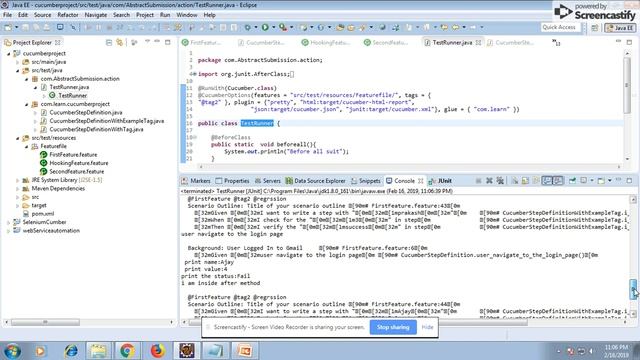640x360 pixels.
Task: Select CucumberStepDefinition.java in the tree
Action: 86,113
